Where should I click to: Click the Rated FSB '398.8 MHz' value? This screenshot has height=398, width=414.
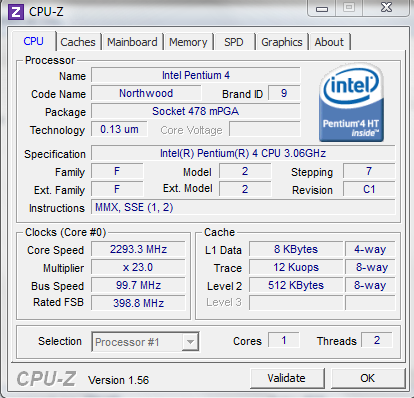pos(138,303)
